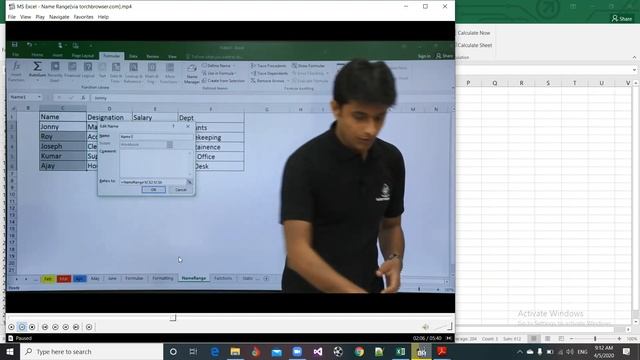
Task: Click the Excel zoom in plus button
Action: [619, 339]
